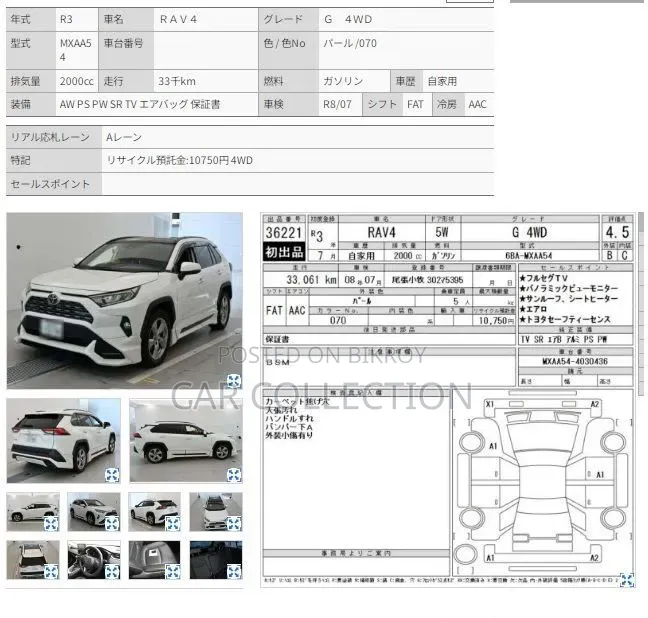Open the medium side-profile RAV4 photo
Viewport: 648px width, 618px height.
(186, 440)
